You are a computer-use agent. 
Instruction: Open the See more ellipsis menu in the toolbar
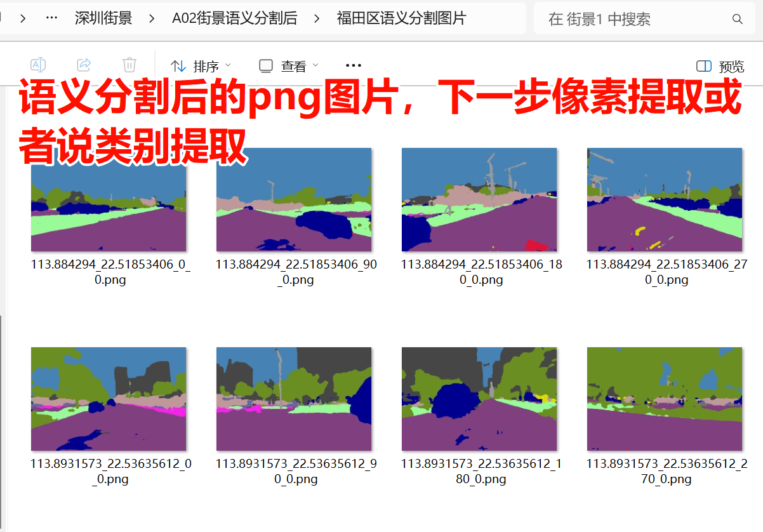tap(354, 65)
